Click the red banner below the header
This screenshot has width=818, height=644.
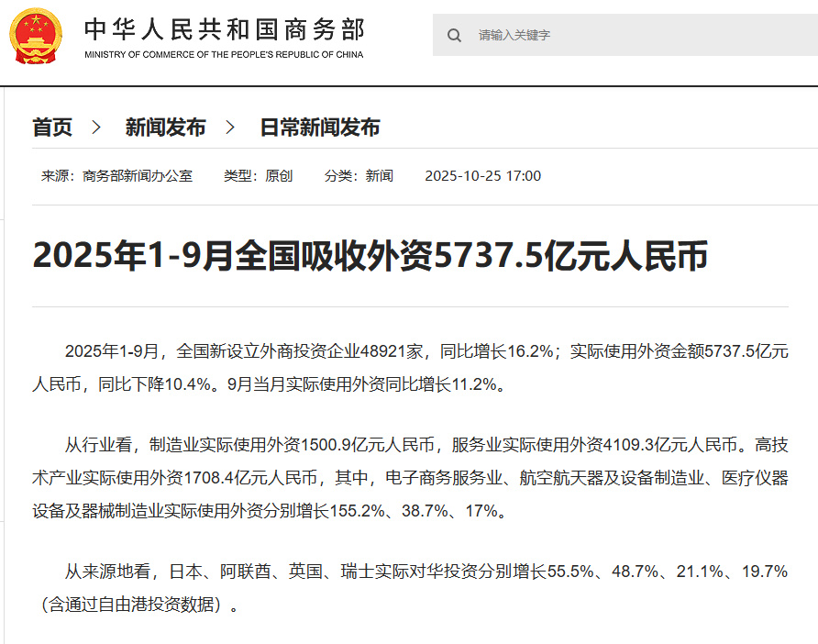pyautogui.click(x=409, y=83)
